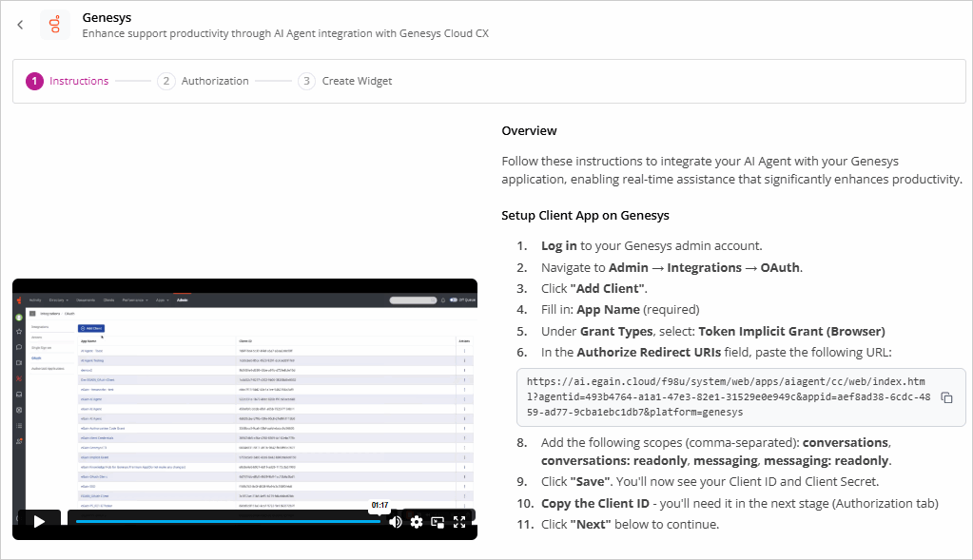Click the 01:17 video timestamp label
Viewport: 973px width, 560px height.
tap(379, 505)
